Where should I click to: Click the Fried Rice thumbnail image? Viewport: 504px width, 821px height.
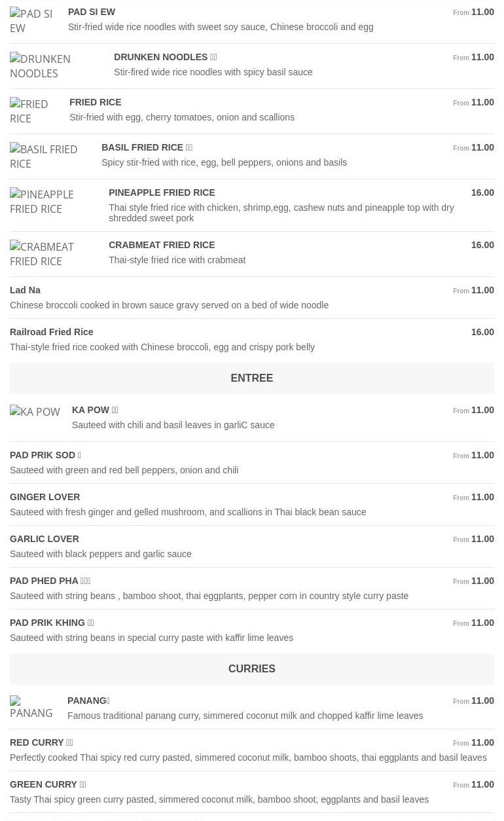coord(32,111)
